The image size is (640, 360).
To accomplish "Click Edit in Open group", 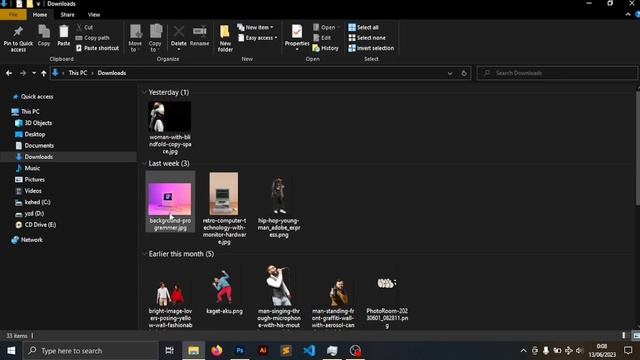I will pyautogui.click(x=322, y=38).
